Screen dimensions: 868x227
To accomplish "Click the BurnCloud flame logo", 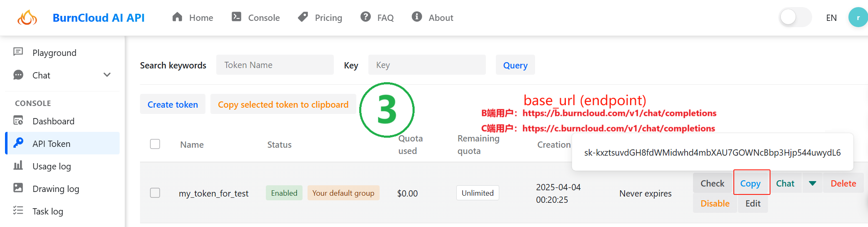I will 27,18.
